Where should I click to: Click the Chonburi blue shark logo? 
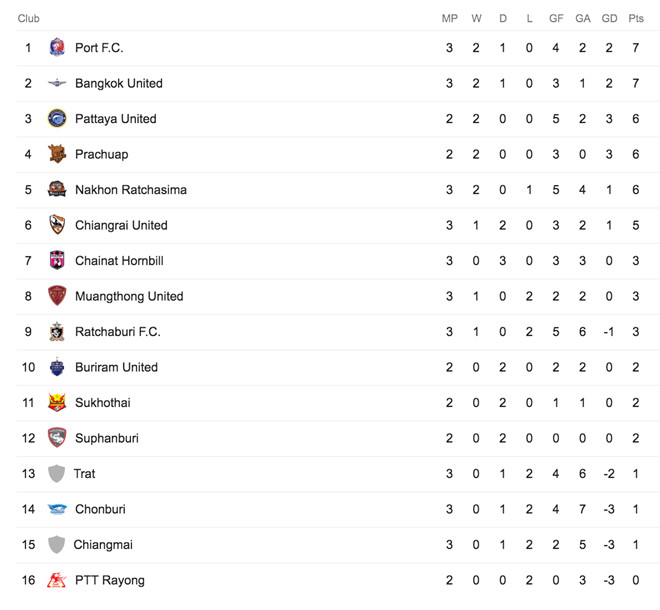point(57,509)
